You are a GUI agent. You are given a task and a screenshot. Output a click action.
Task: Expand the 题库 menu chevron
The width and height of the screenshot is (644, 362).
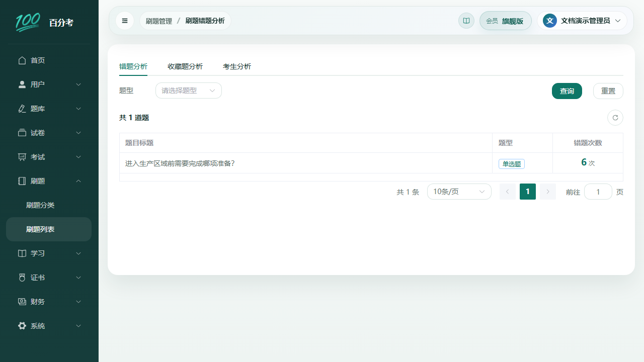[x=78, y=109]
